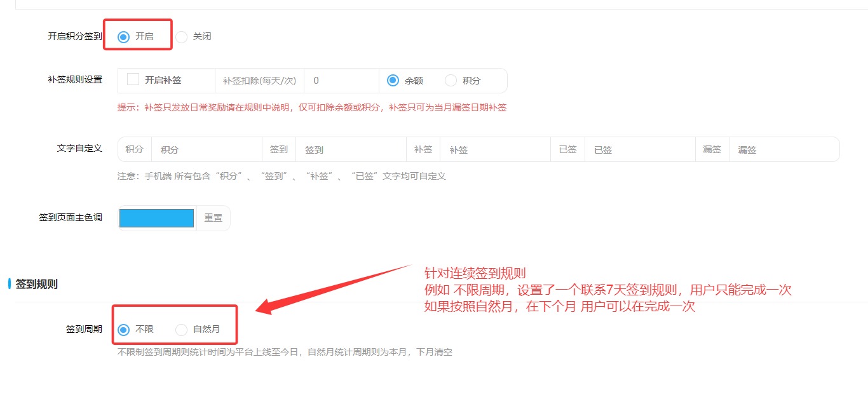The image size is (868, 404).
Task: Choose 积分 radio as the make-up deduction type
Action: tap(451, 81)
